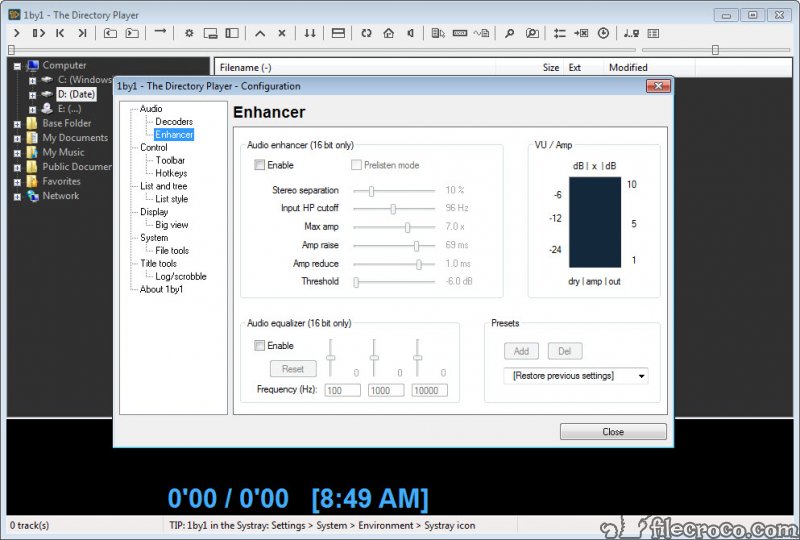This screenshot has width=800, height=540.
Task: Click the arrow-to-box toolbar icon
Action: point(581,33)
